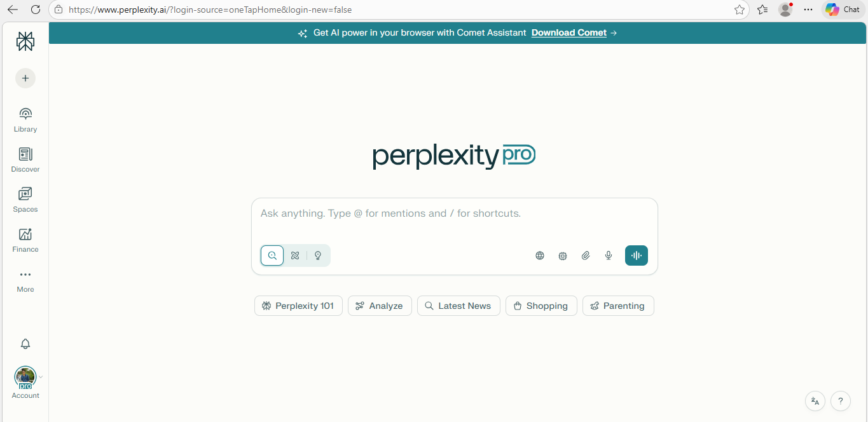Viewport: 868px width, 422px height.
Task: Open the Library page
Action: 25,119
